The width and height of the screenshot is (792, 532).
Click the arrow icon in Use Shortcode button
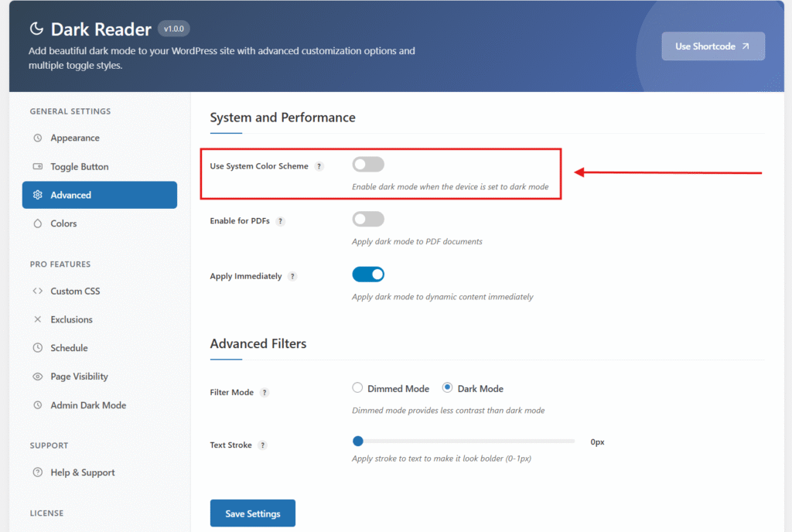tap(745, 46)
